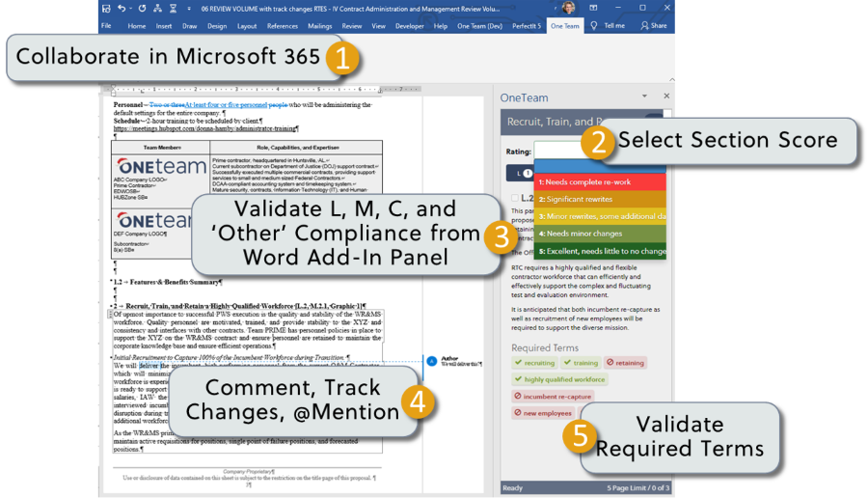Screen dimensions: 868x498
Task: Switch to the Review tab
Action: click(x=351, y=26)
